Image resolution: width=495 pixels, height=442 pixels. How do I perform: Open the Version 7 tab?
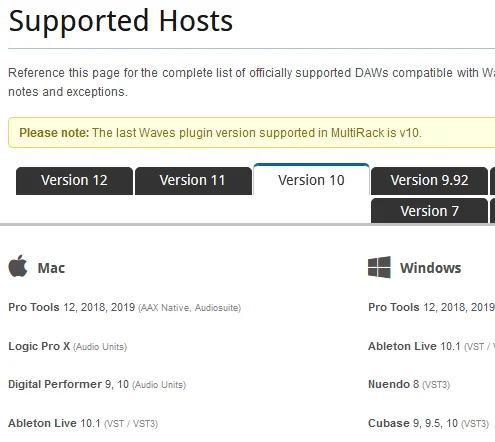[429, 211]
